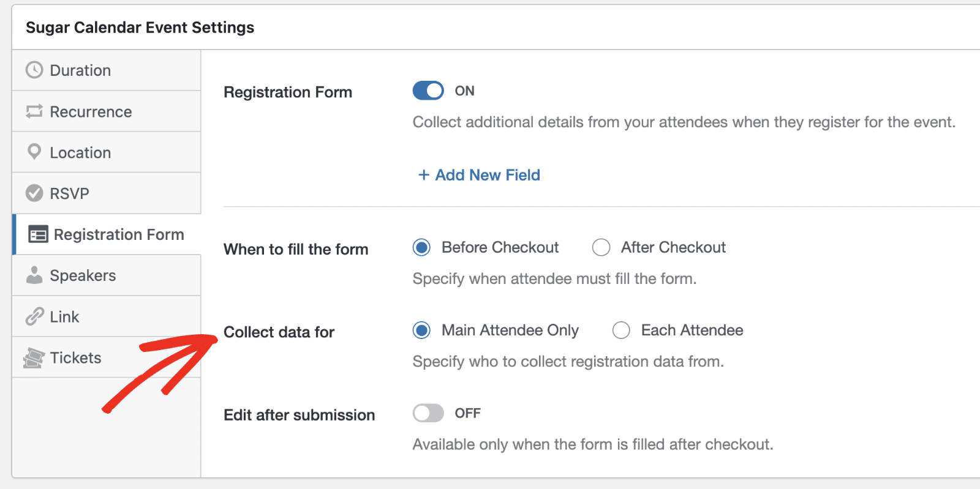This screenshot has width=980, height=489.
Task: Click the OFF status text
Action: (x=467, y=413)
